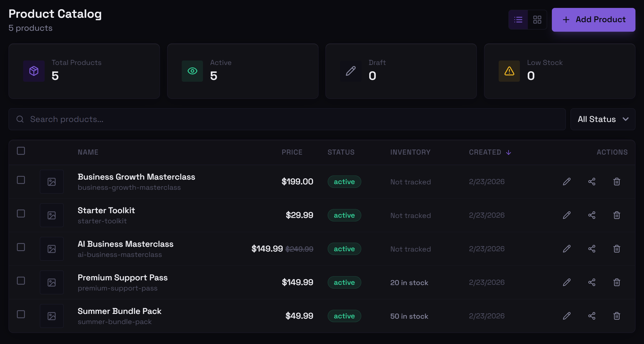
Task: Edit the Business Growth Masterclass product
Action: 567,182
